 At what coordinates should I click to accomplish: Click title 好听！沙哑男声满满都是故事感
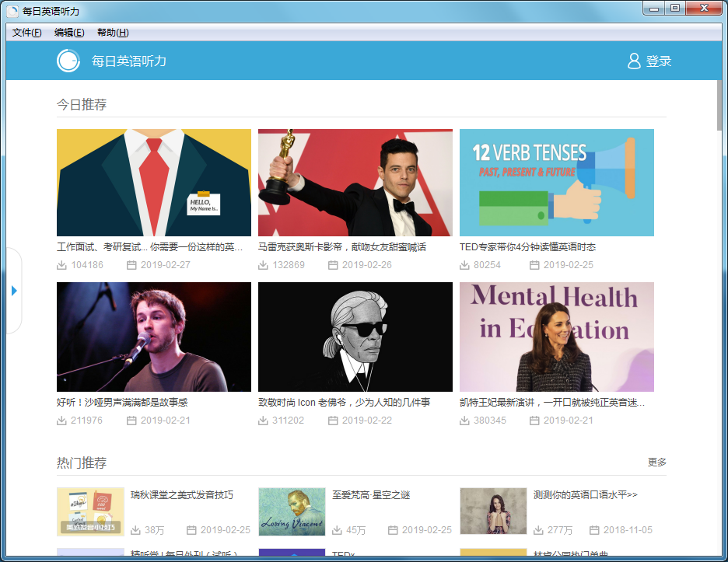122,403
